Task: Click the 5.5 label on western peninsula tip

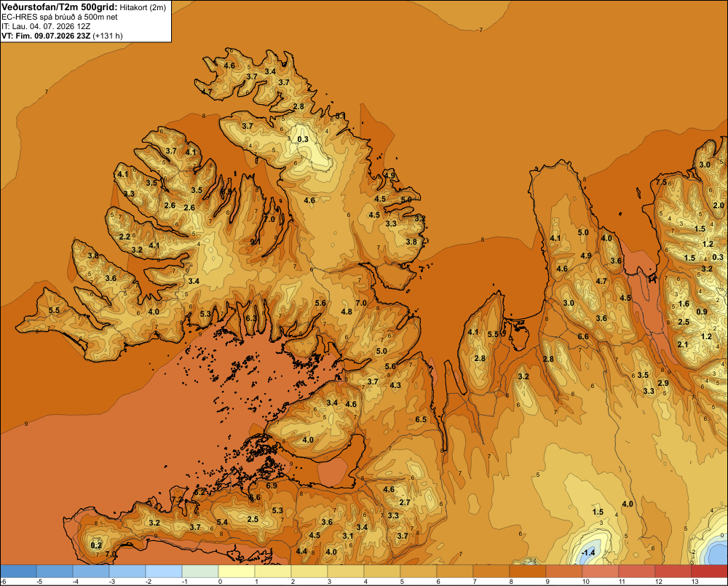Action: (x=54, y=310)
